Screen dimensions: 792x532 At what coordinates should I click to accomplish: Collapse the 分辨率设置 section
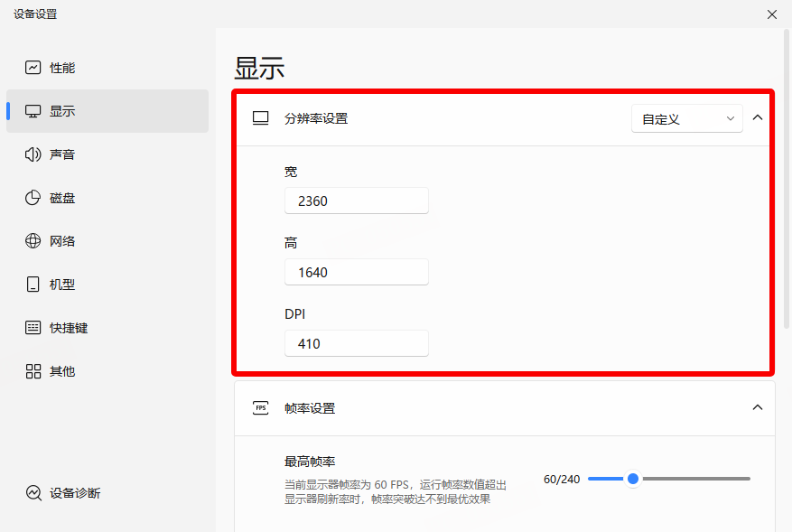tap(758, 117)
